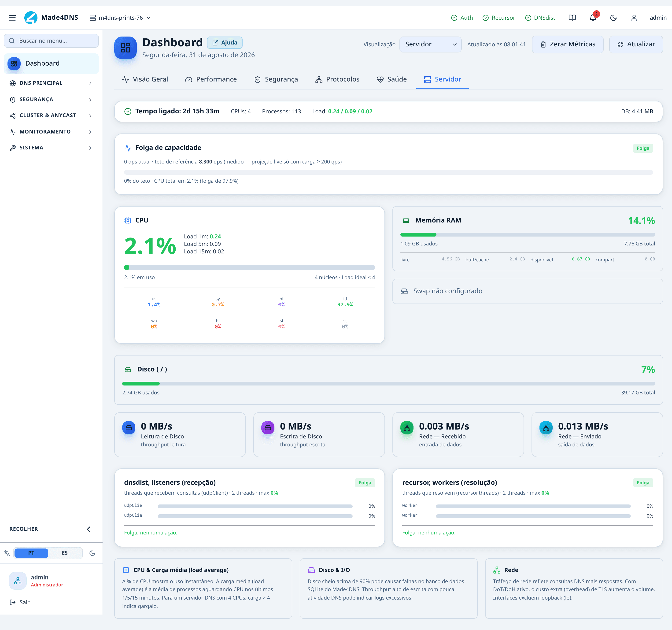Click the CPU & Carga média info icon
Screen dimensions: 672x630
point(126,570)
